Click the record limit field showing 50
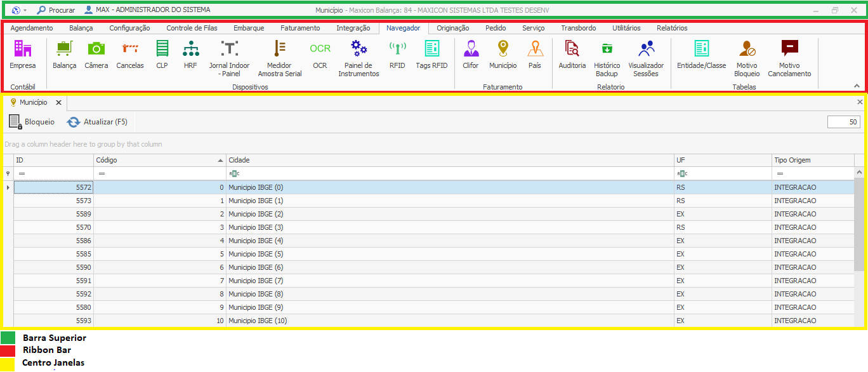The height and width of the screenshot is (372, 868). [x=844, y=122]
